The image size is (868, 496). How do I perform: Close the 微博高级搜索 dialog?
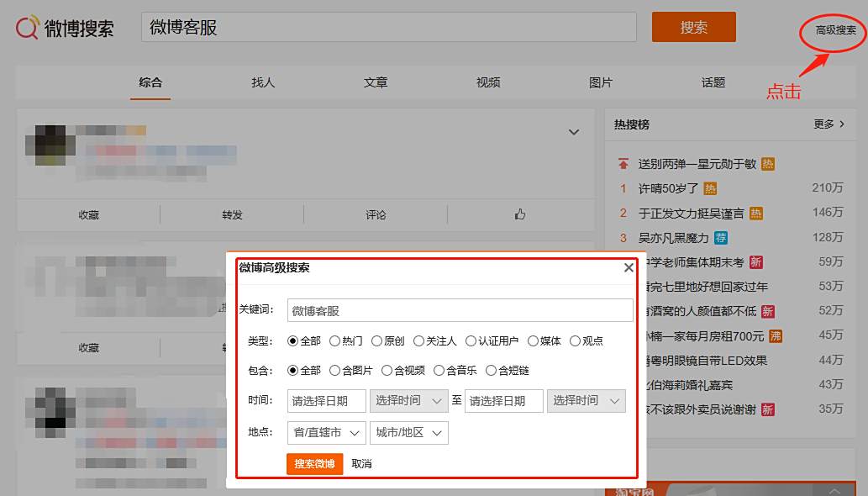[629, 268]
